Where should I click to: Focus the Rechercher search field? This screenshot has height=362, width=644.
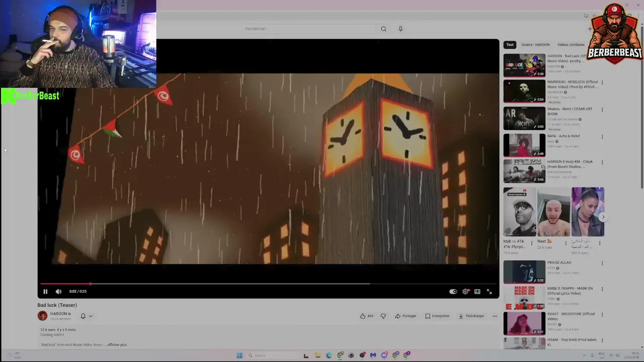(309, 29)
